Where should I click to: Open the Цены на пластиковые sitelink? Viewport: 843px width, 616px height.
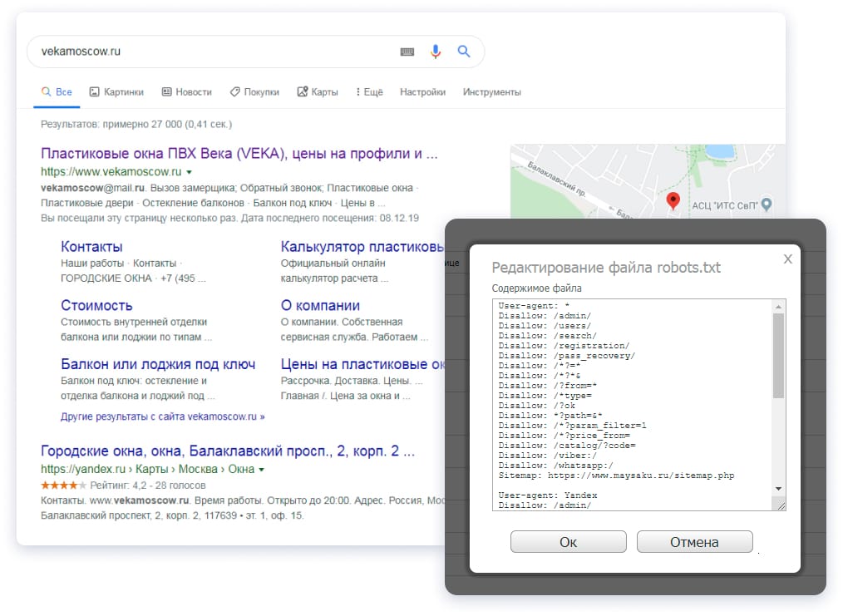pyautogui.click(x=363, y=364)
